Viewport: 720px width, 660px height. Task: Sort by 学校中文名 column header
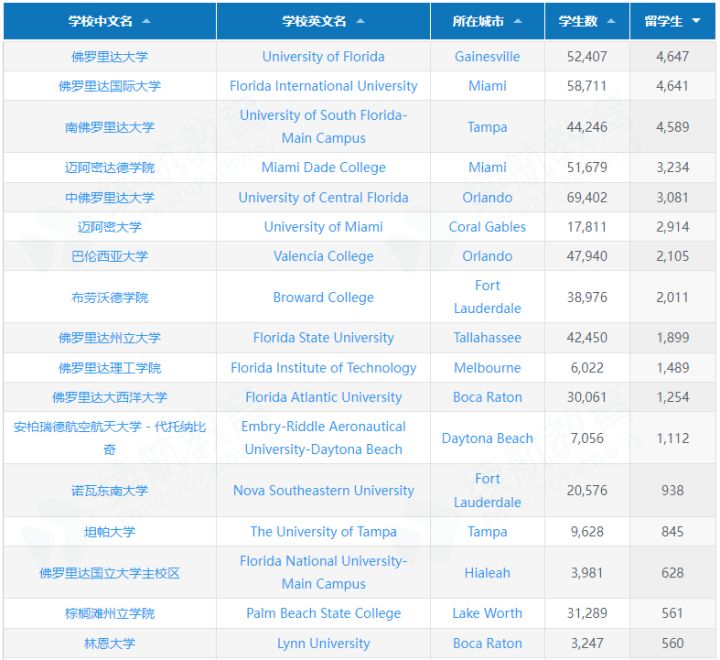[110, 21]
